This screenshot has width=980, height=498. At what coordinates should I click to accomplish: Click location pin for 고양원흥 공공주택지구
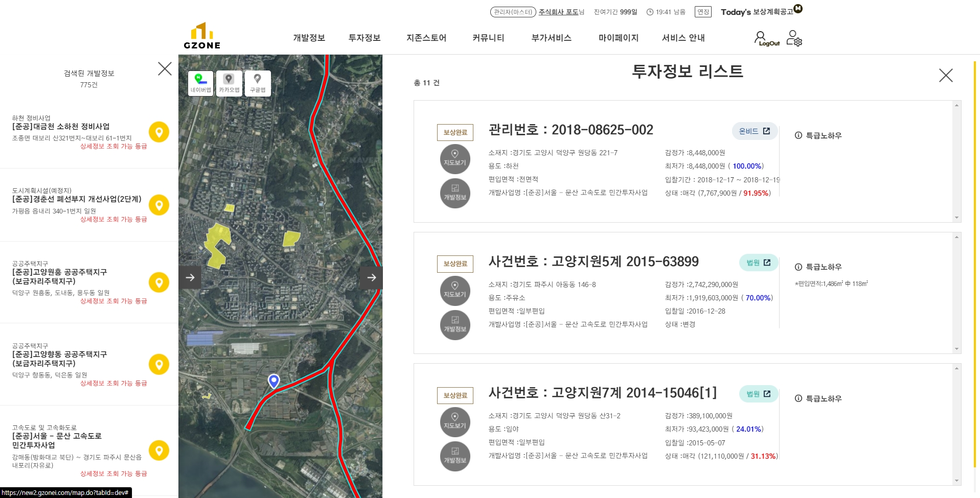click(x=159, y=282)
